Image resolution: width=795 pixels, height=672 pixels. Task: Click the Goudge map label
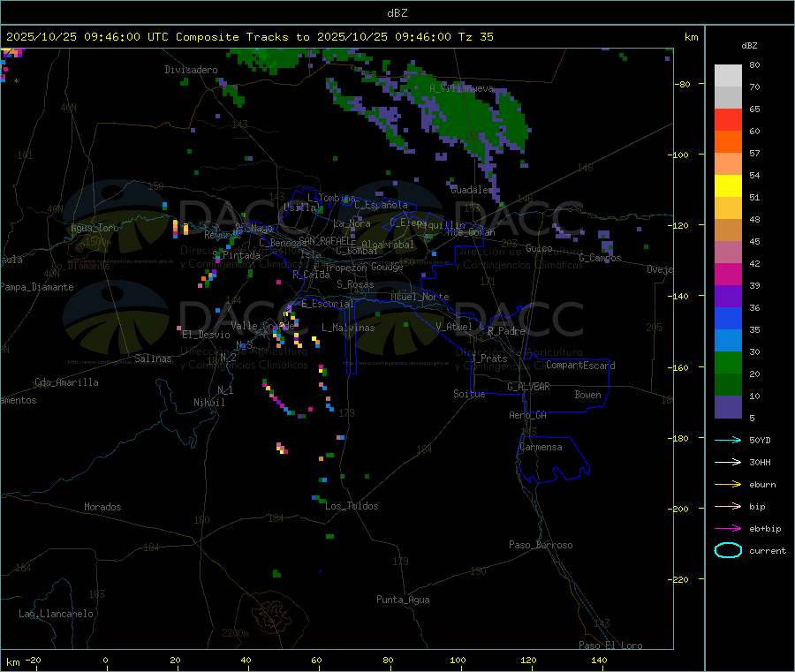tap(387, 267)
